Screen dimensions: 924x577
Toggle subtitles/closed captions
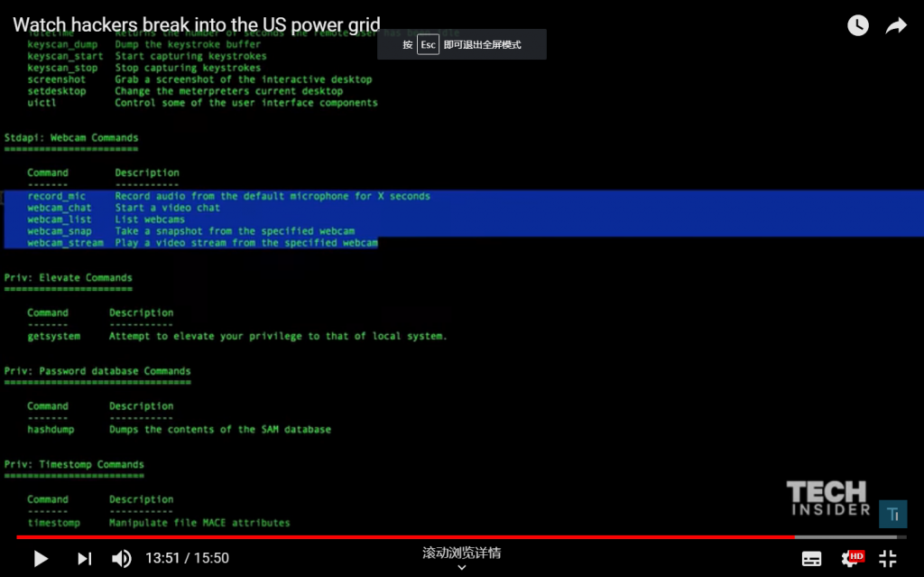point(811,559)
